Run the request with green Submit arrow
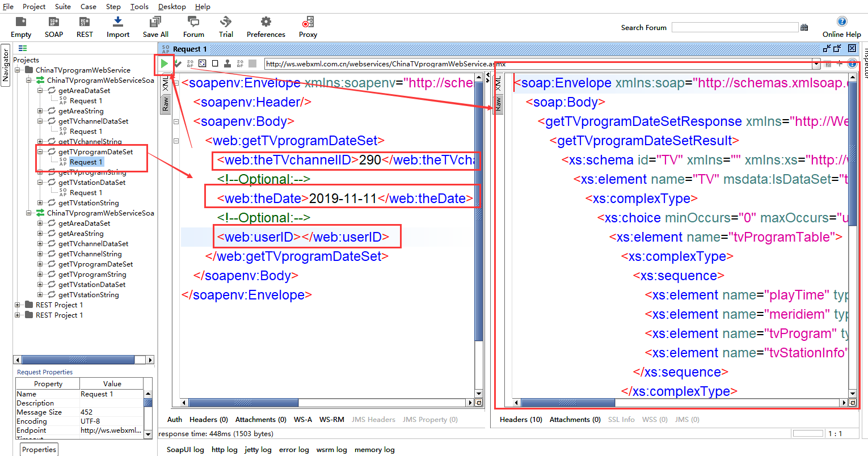 click(x=164, y=64)
